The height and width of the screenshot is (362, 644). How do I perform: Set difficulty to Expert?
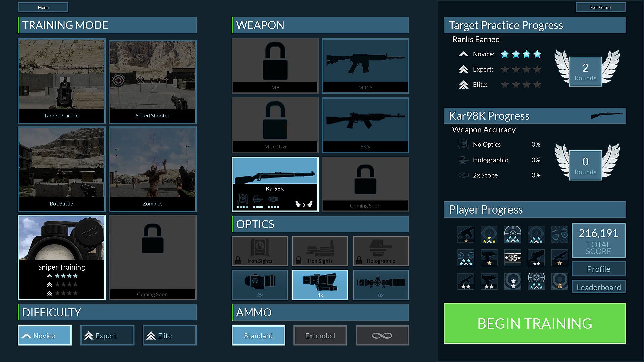107,335
